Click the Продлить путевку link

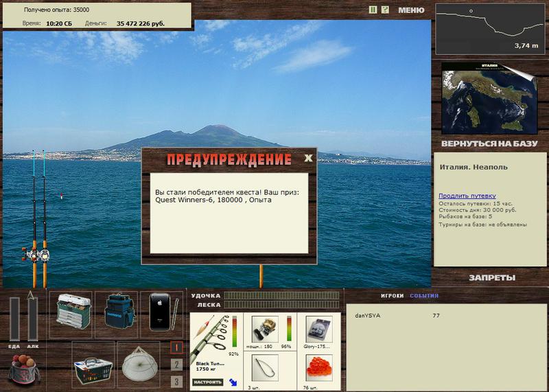pyautogui.click(x=467, y=196)
